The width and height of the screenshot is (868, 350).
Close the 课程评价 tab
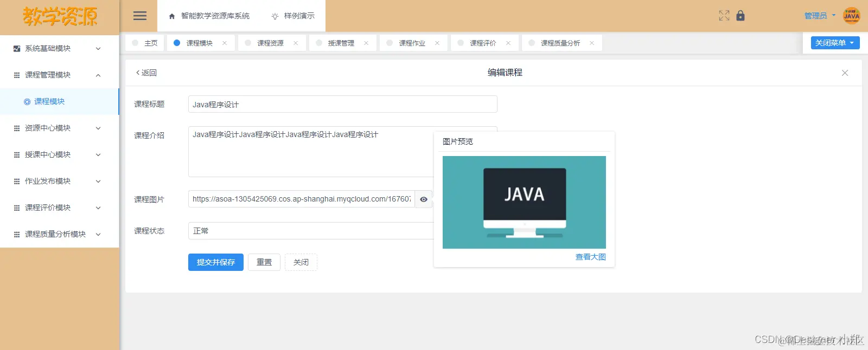(508, 43)
